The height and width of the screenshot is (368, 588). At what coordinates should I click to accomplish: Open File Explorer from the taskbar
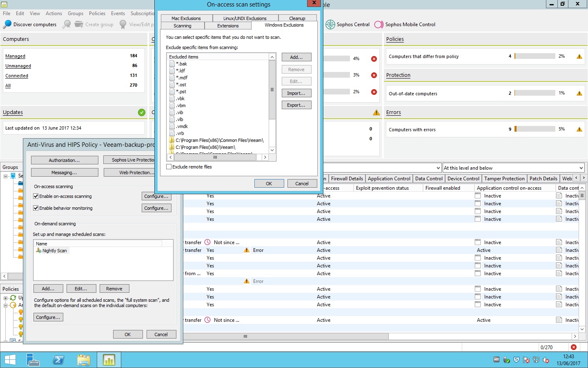coord(84,360)
